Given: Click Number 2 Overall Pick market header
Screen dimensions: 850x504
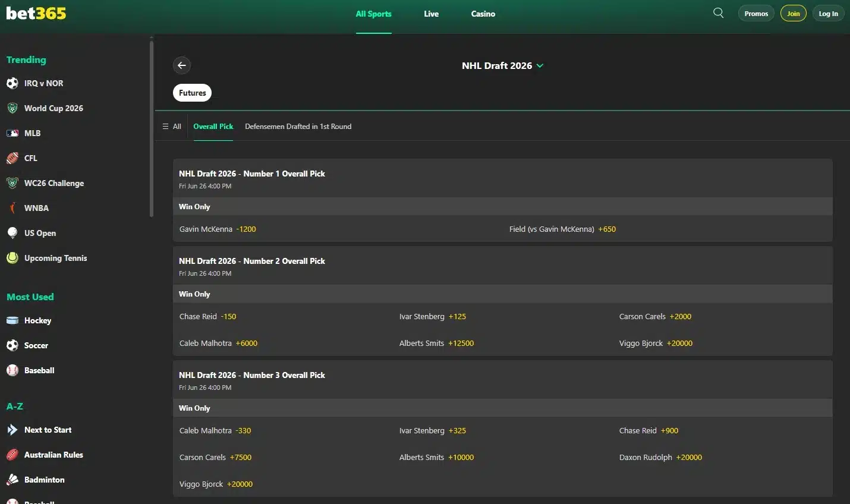Looking at the screenshot, I should click(x=502, y=266).
